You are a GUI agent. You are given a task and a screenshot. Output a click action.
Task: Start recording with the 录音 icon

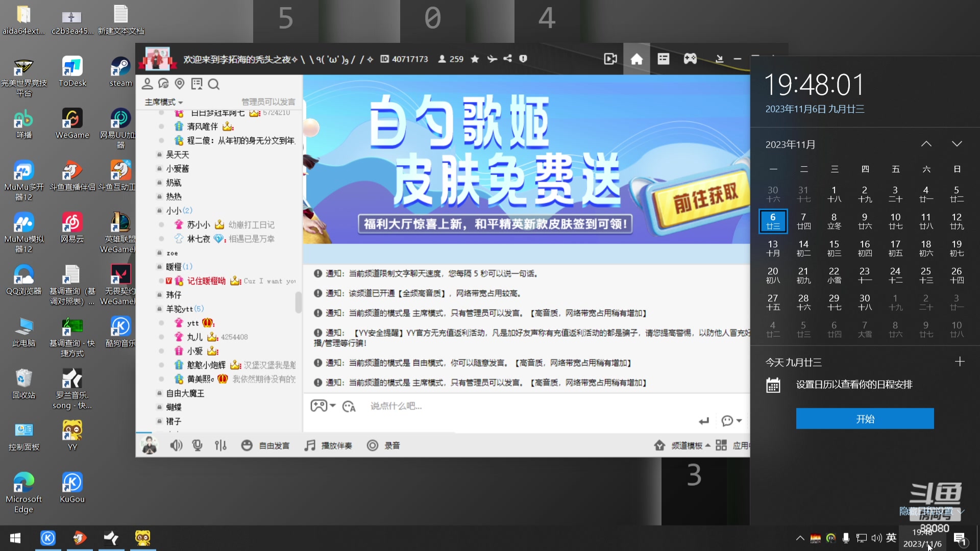373,445
